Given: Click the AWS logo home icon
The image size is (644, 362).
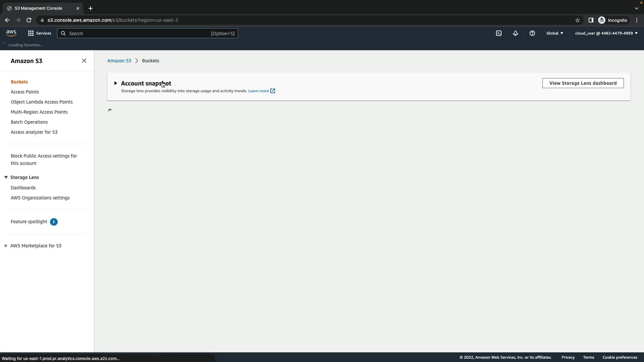Looking at the screenshot, I should [x=11, y=33].
